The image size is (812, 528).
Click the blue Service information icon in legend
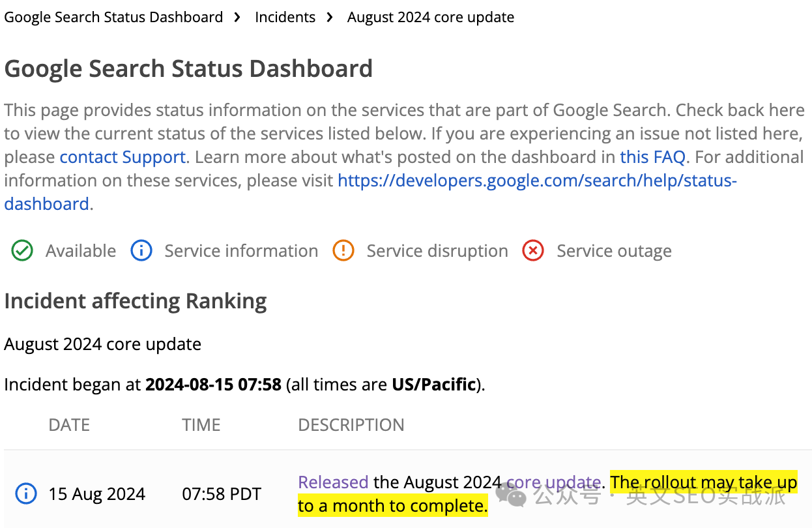point(141,251)
